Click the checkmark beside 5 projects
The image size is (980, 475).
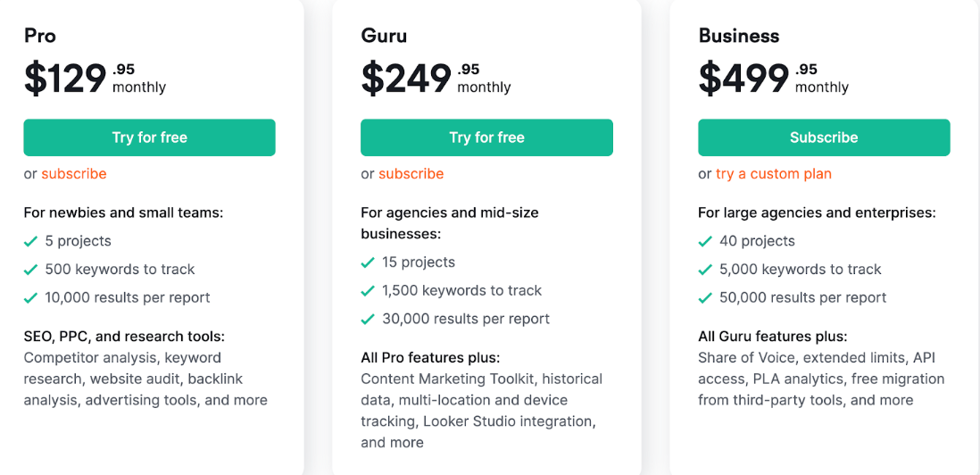[x=30, y=241]
